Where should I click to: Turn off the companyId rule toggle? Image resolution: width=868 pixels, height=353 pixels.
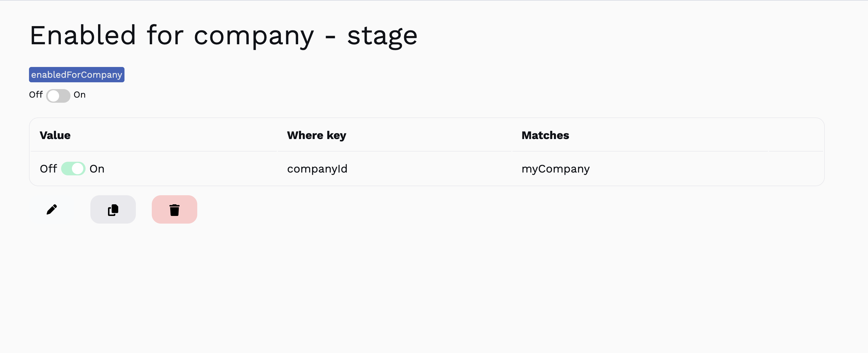coord(73,169)
